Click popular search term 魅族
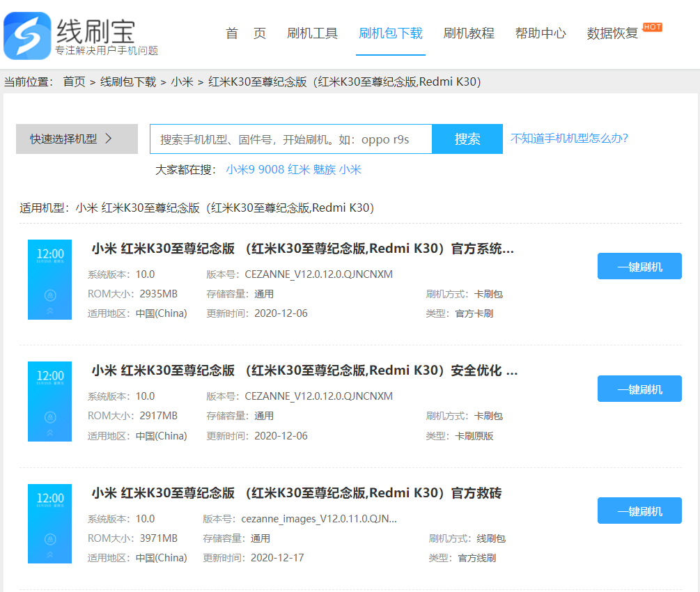Screen dimensions: 700x592 coord(324,170)
